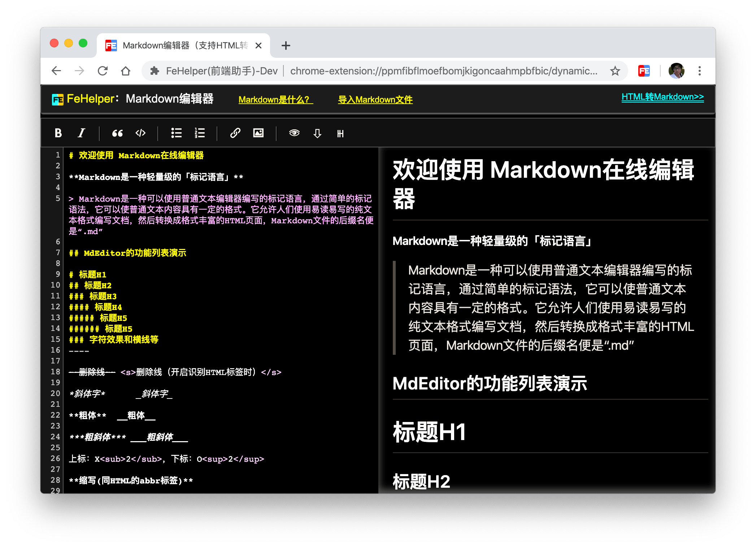756x547 pixels.
Task: Click the preview heading '标题H1'
Action: 430,432
